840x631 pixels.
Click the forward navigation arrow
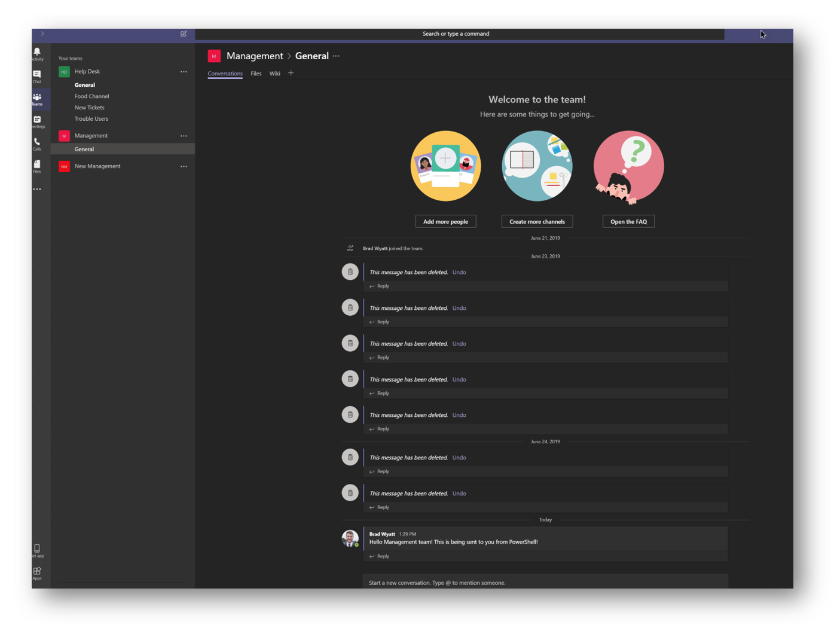coord(42,33)
